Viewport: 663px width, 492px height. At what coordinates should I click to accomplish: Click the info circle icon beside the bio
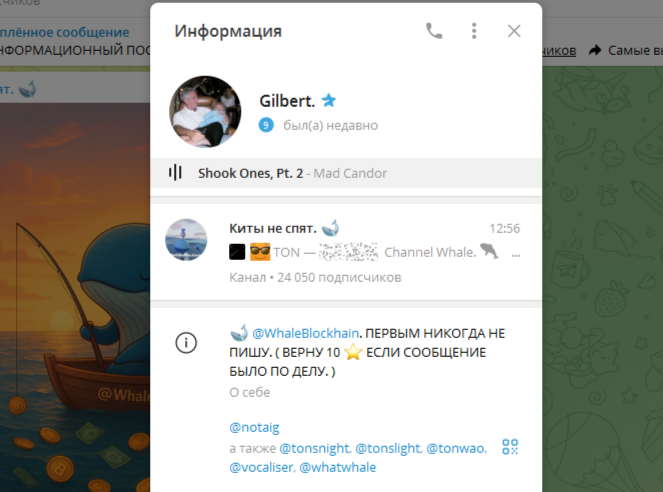pyautogui.click(x=186, y=342)
